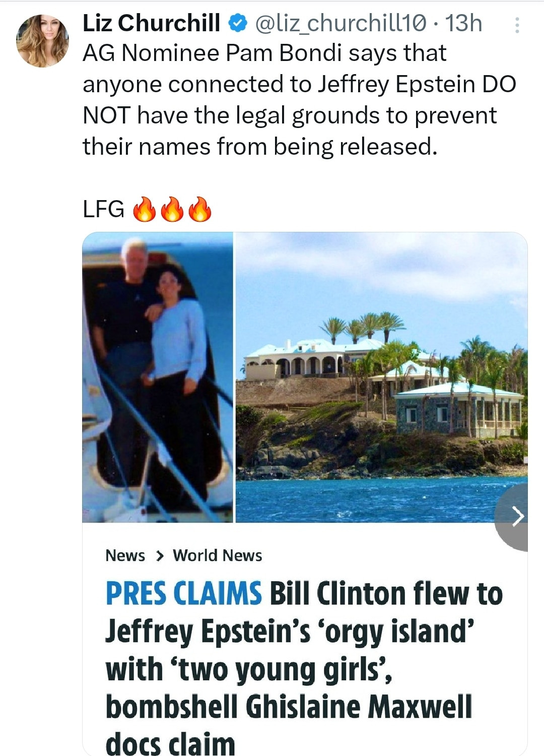
Task: Click the middle fire emoji
Action: coord(172,209)
